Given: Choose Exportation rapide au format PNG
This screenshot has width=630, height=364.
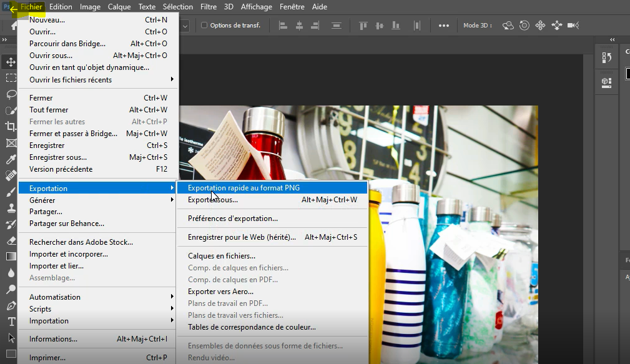Looking at the screenshot, I should click(244, 188).
